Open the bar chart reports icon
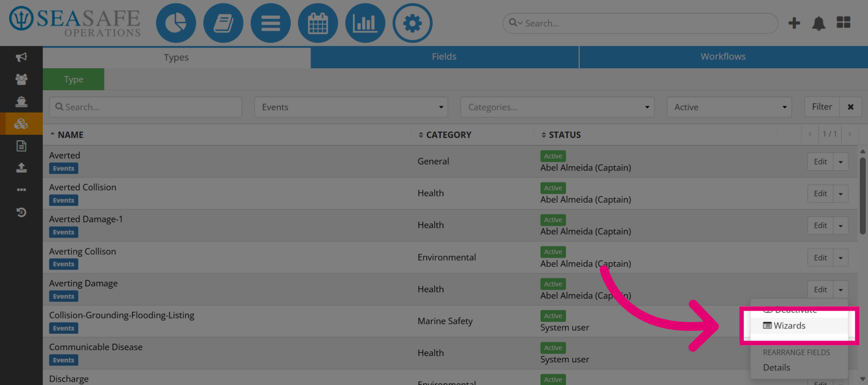Viewport: 868px width, 385px height. (x=365, y=23)
